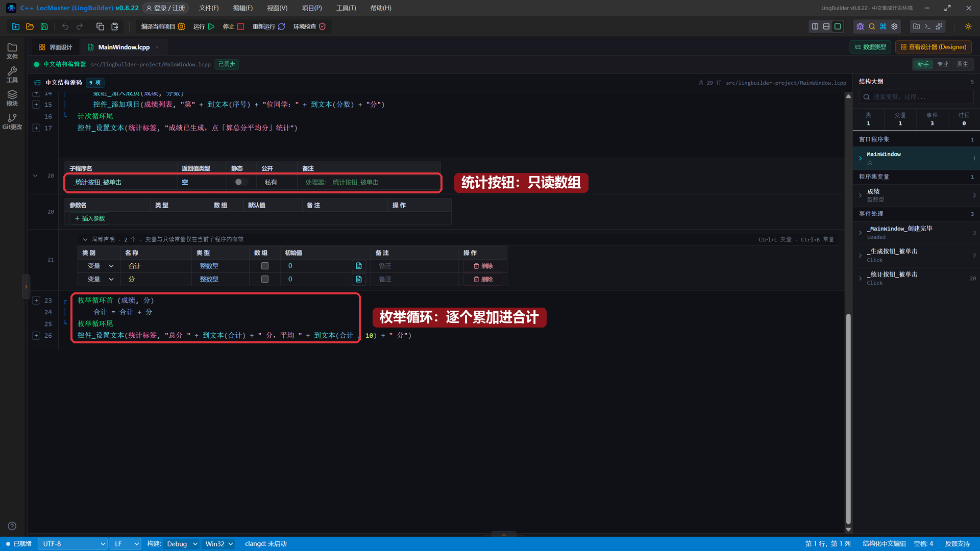Open the help question mark icon
Viewport: 980px width, 551px height.
click(x=12, y=526)
